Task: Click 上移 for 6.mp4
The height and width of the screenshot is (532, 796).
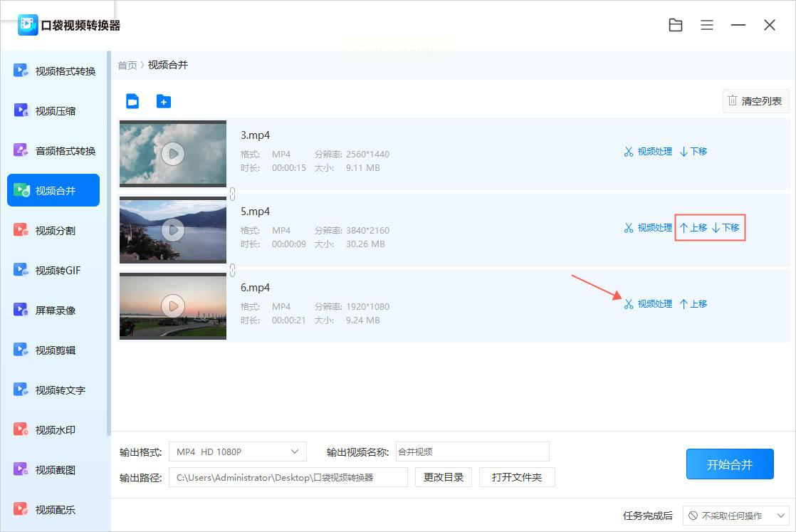Action: click(693, 303)
